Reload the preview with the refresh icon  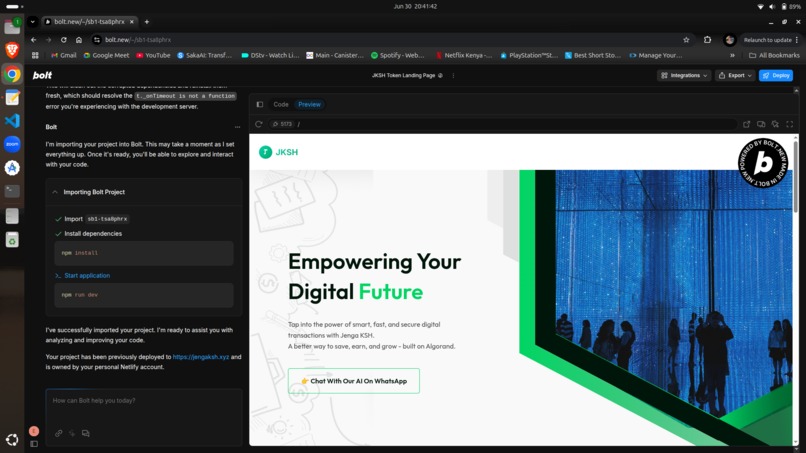259,124
